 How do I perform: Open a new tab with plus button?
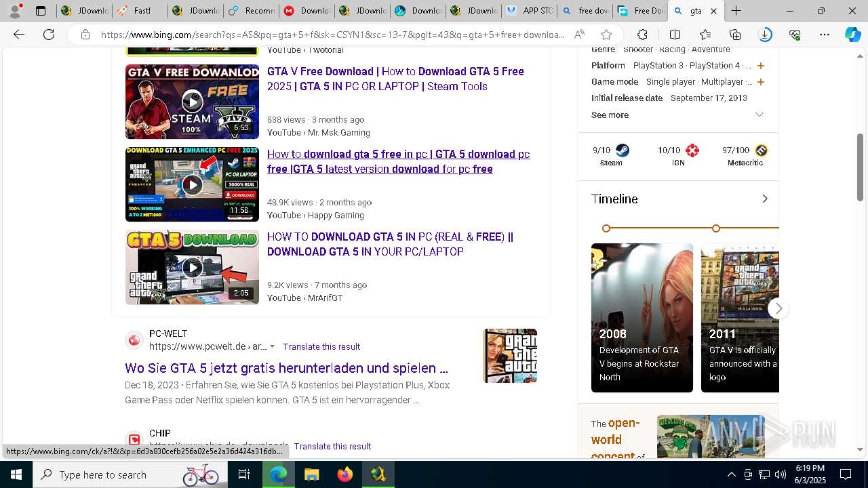(x=736, y=11)
